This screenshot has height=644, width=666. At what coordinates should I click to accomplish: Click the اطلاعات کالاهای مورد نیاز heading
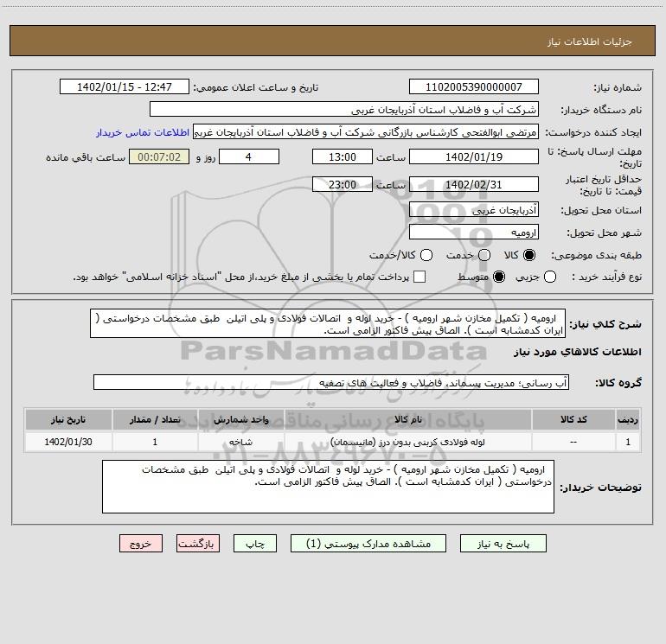(578, 352)
